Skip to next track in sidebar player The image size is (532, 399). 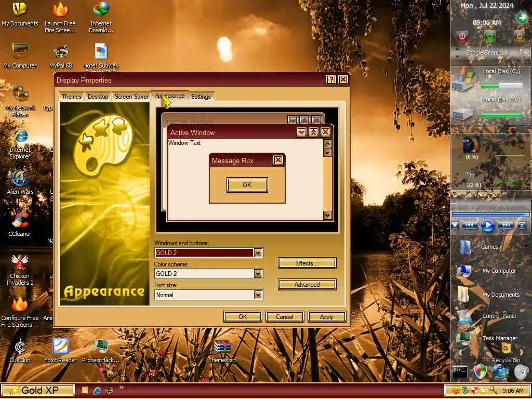pos(506,225)
